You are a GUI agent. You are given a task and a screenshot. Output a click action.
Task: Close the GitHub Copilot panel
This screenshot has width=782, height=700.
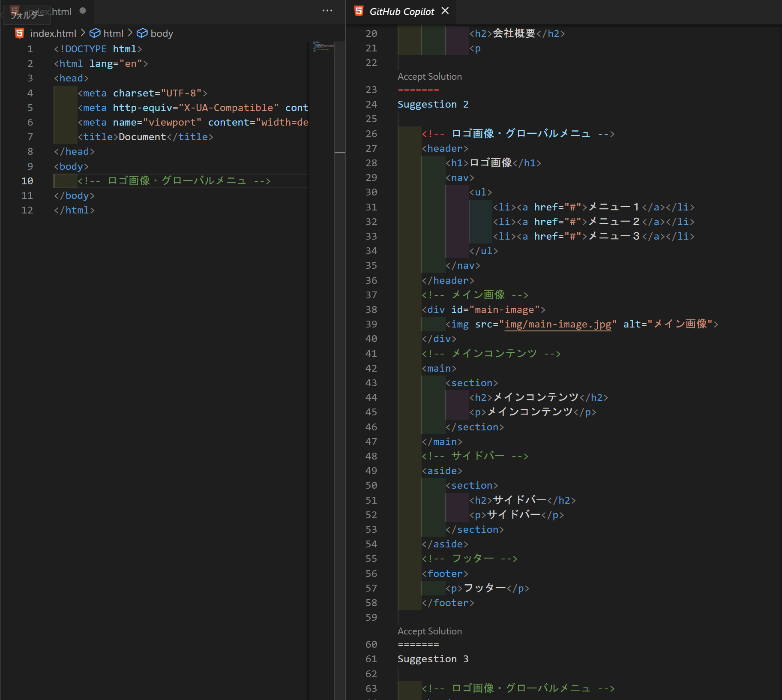pyautogui.click(x=445, y=11)
